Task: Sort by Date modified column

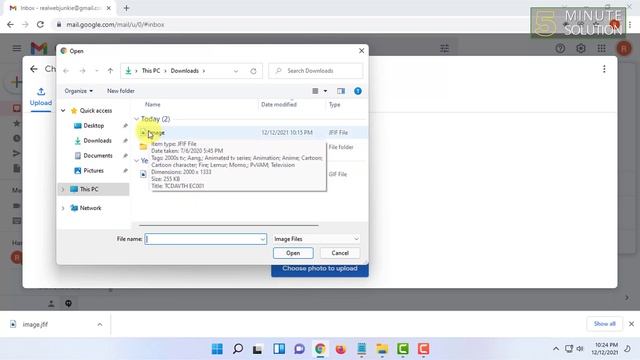Action: point(279,105)
